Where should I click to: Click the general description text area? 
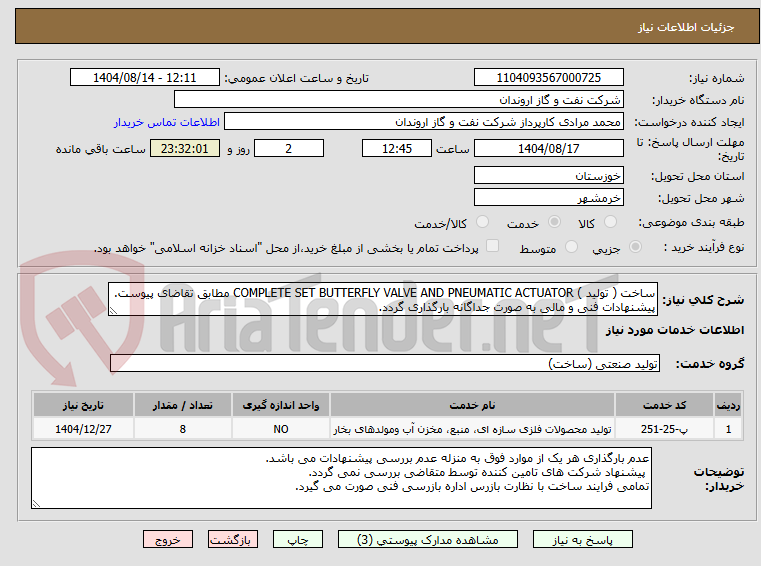383,300
